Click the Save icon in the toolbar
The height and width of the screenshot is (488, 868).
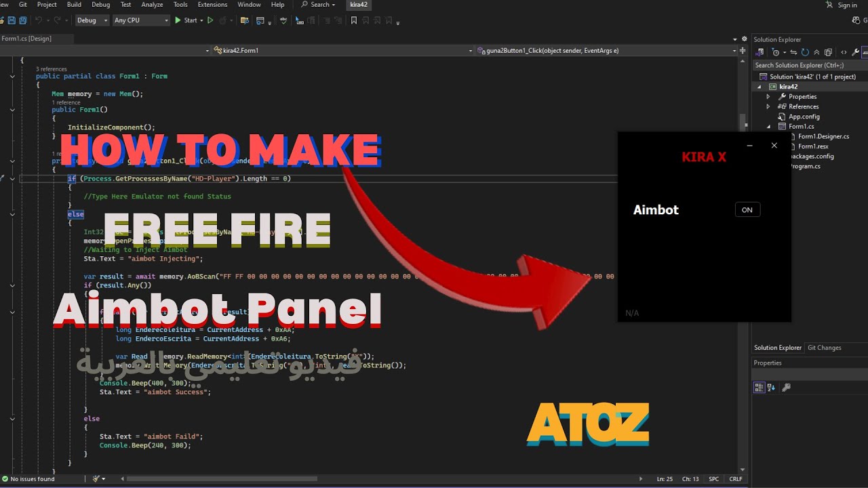pos(12,20)
